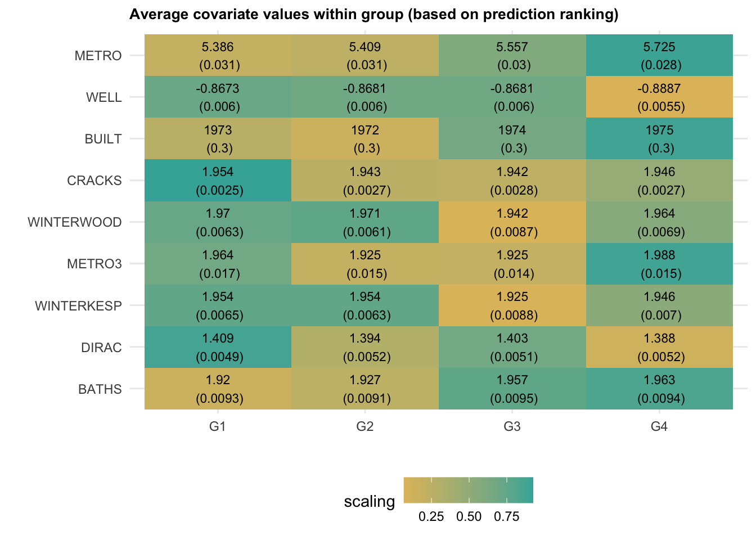Click the METRO cell for group G4
756x540 pixels.
659,56
